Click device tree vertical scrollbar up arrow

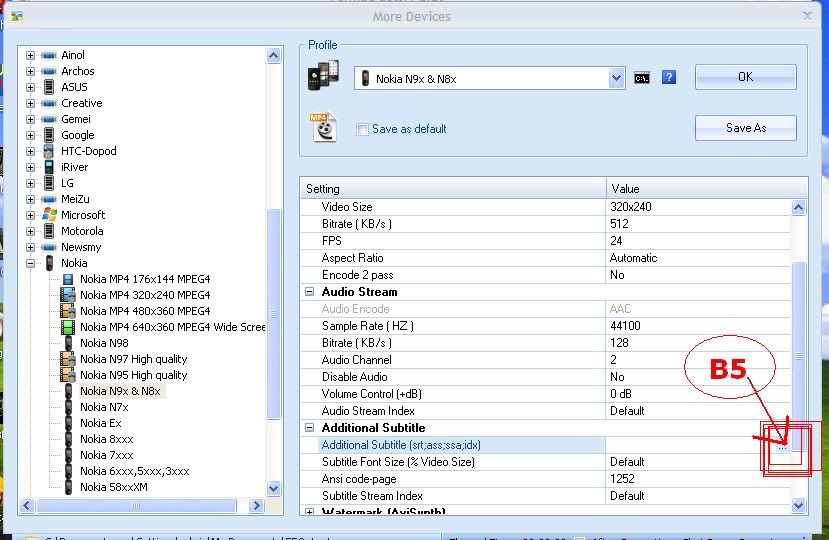click(x=273, y=55)
